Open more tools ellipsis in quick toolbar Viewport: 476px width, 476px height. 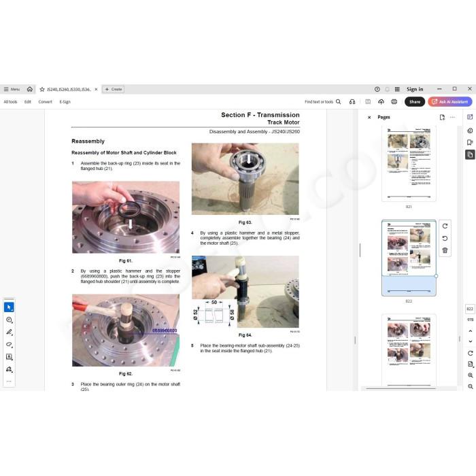tap(9, 381)
